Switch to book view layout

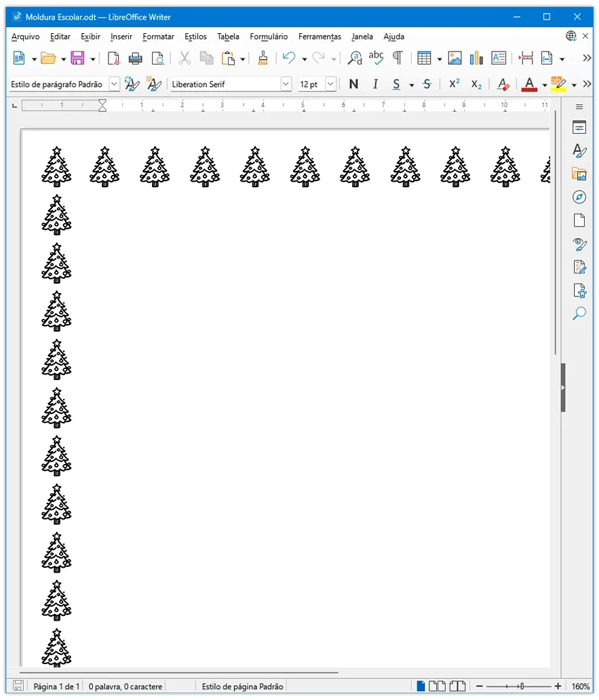point(458,686)
